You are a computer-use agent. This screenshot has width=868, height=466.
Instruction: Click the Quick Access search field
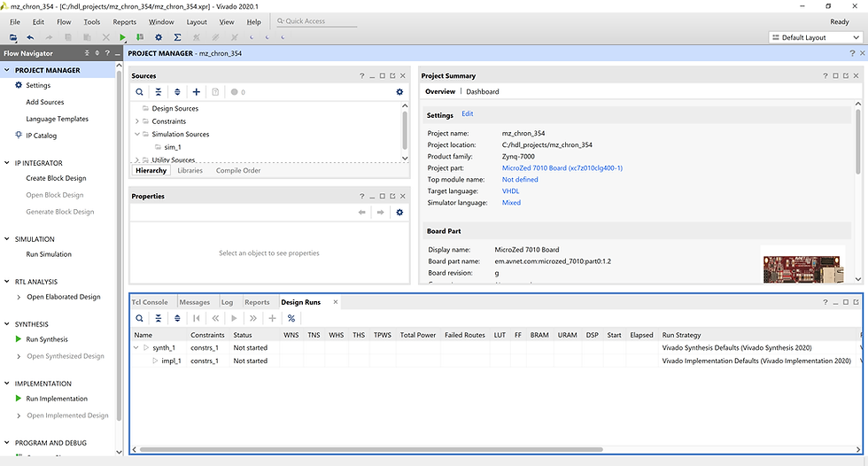pos(316,21)
